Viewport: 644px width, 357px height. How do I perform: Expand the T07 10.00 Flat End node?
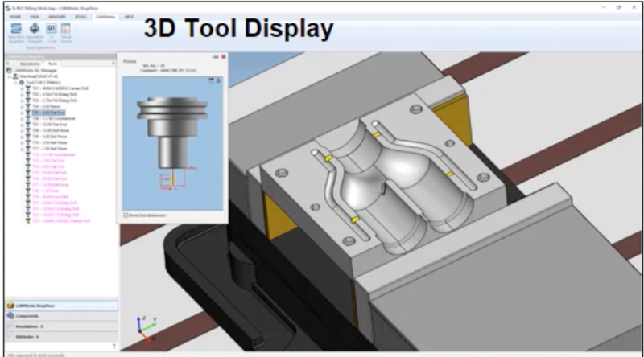pyautogui.click(x=23, y=125)
